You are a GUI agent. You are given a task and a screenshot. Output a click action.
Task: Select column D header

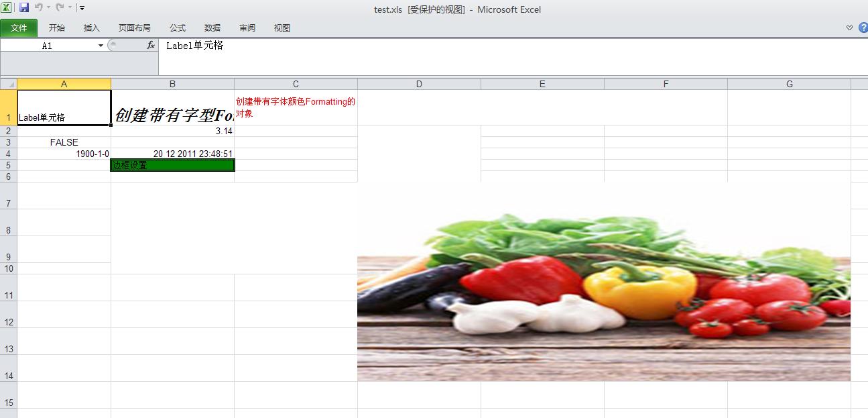(419, 84)
